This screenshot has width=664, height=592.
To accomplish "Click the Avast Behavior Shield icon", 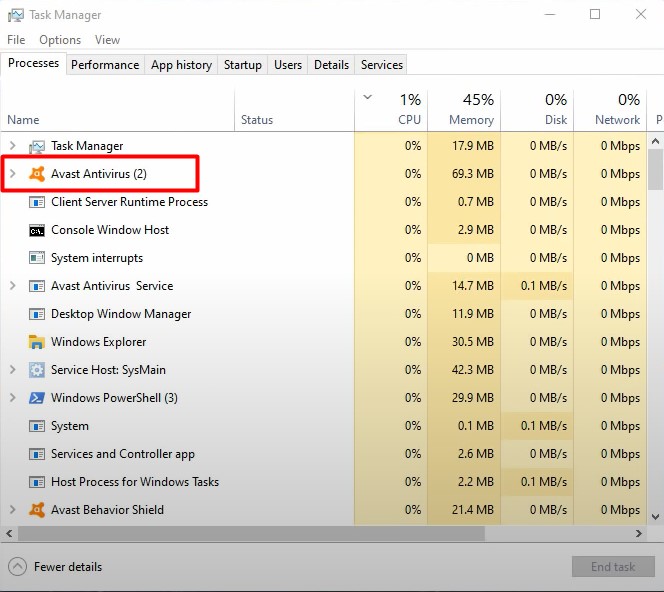I will (x=37, y=510).
